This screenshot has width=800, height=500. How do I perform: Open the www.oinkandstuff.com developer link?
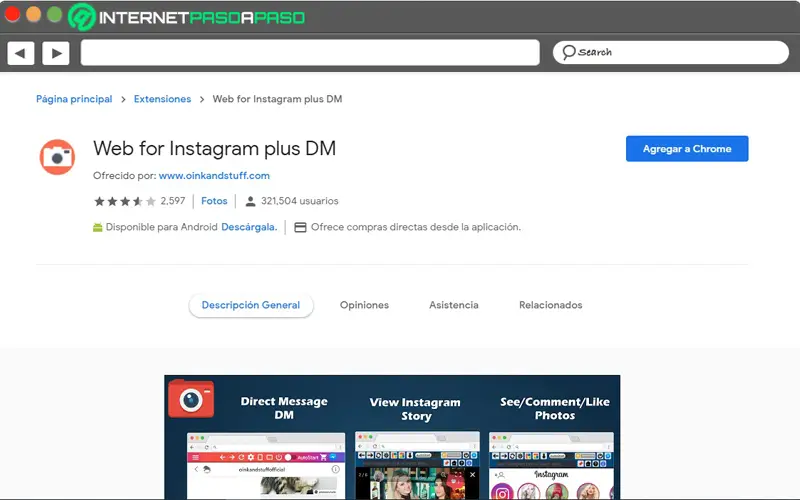click(214, 176)
